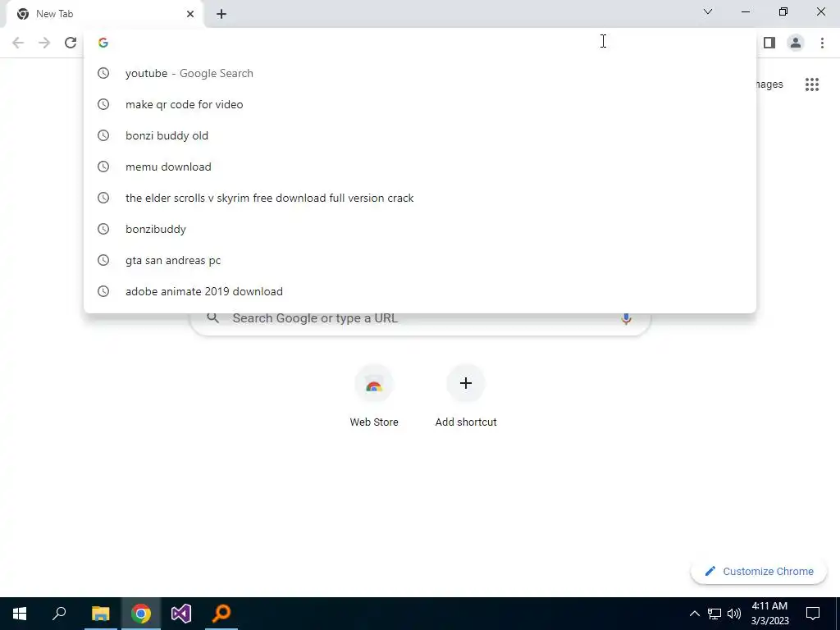
Task: Choose the suggestion make qr code for video
Action: [420, 104]
